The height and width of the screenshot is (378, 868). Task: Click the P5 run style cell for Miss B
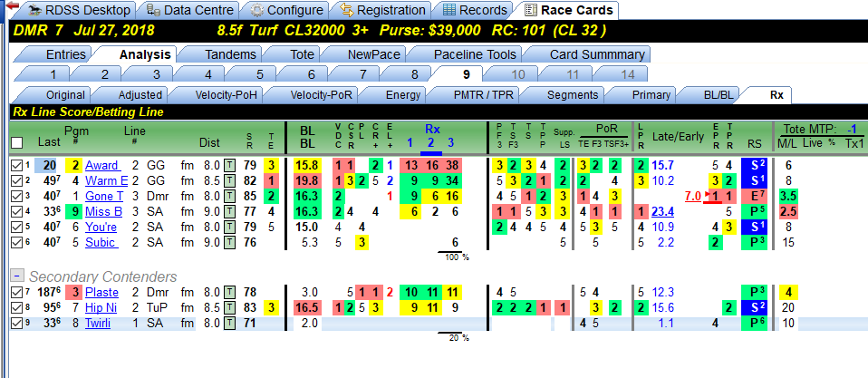click(x=754, y=211)
